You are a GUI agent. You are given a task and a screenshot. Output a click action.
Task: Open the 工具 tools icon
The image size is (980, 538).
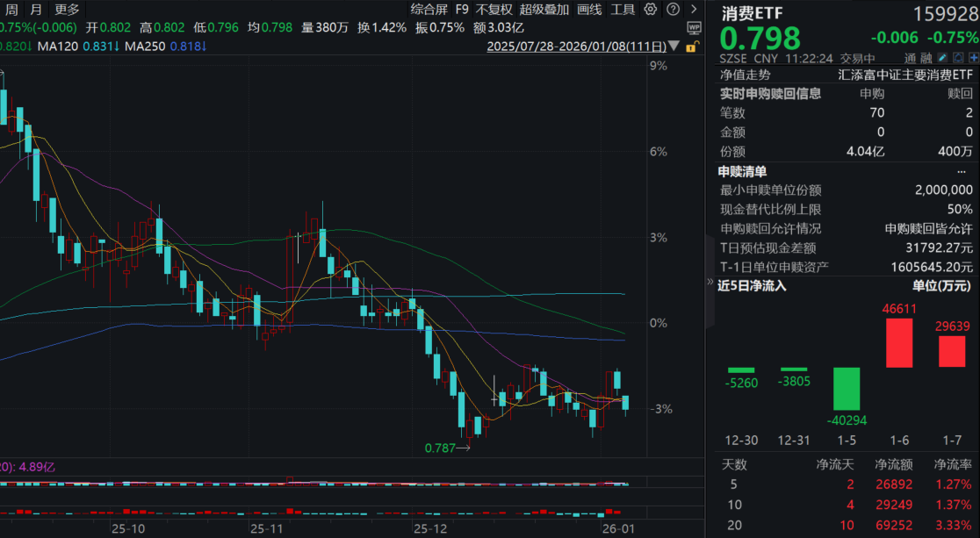point(623,9)
